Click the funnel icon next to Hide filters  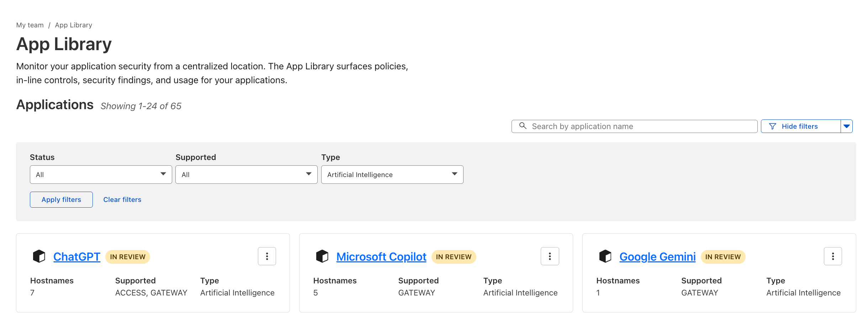772,126
